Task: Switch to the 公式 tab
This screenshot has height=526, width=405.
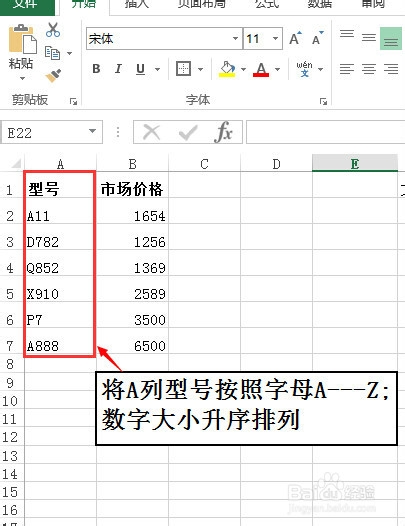Action: [x=267, y=5]
